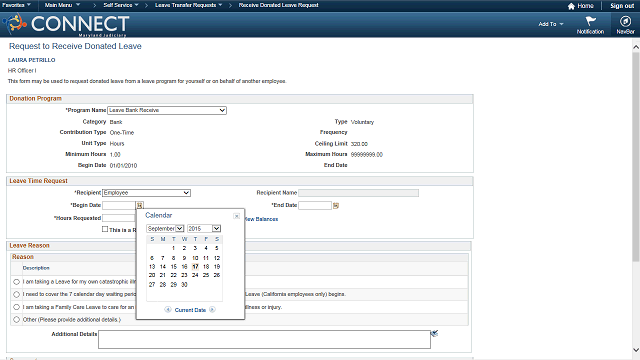
Task: Open the View Balances link
Action: click(261, 219)
